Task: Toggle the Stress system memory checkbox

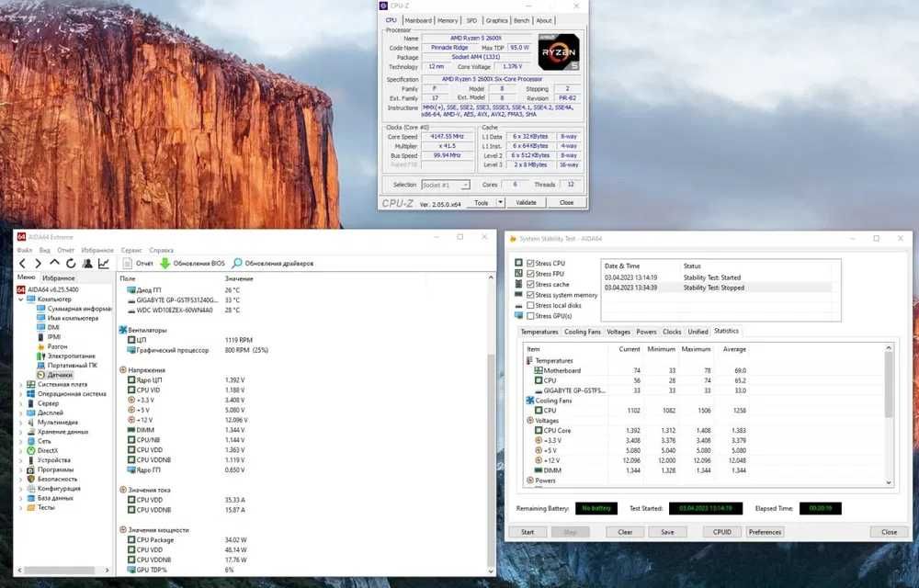Action: (x=530, y=295)
